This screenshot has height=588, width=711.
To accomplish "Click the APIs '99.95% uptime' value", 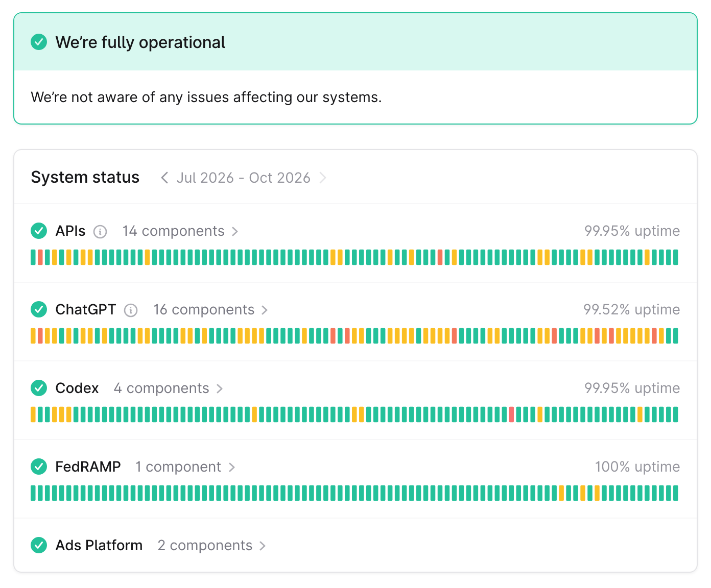I will (632, 231).
